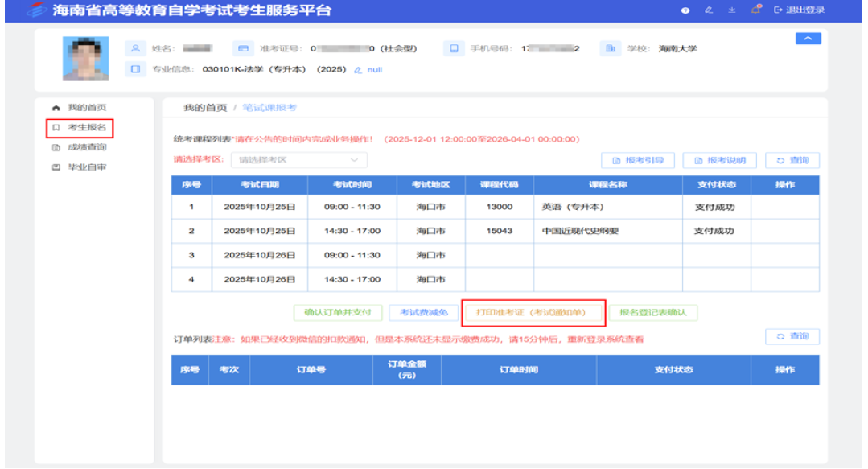Click the 报考引导 button
Image resolution: width=868 pixels, height=469 pixels.
coord(638,160)
